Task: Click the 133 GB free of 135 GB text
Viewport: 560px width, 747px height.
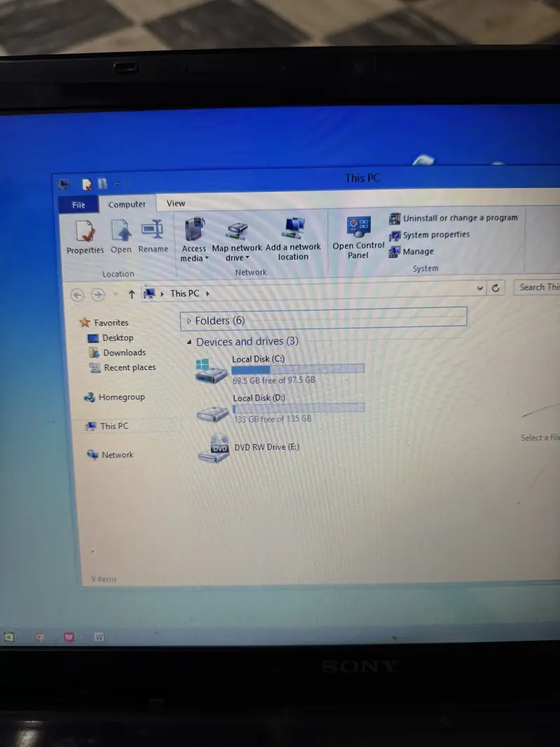Action: 272,419
